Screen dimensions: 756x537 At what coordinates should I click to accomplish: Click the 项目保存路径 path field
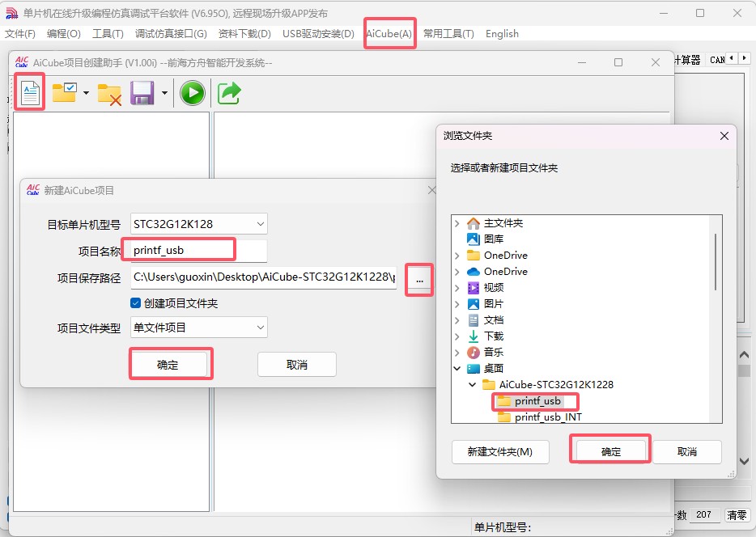(264, 277)
